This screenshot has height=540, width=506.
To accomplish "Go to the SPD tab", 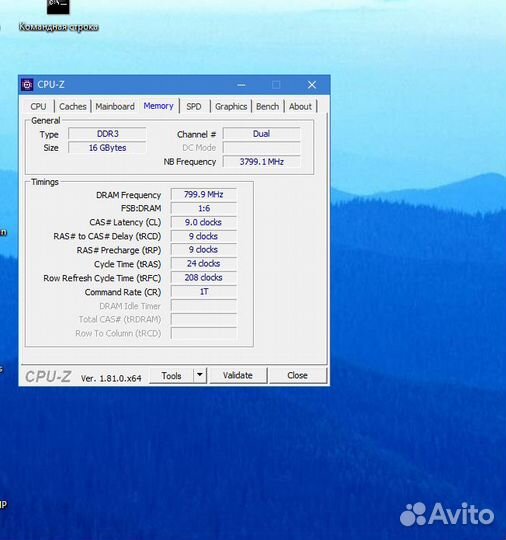I will pos(194,107).
